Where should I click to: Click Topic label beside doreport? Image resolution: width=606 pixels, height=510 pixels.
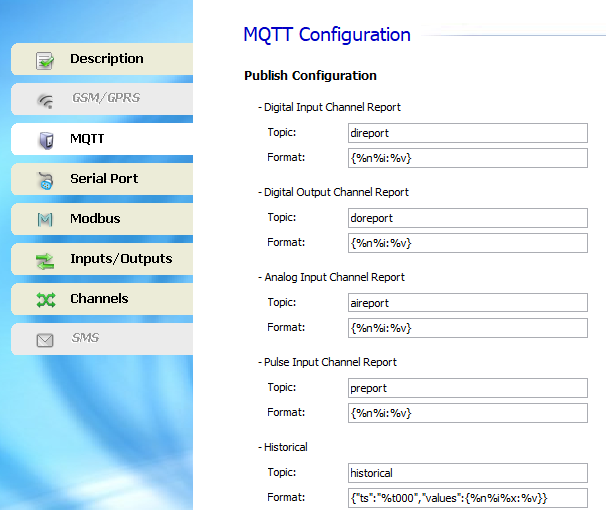[282, 218]
